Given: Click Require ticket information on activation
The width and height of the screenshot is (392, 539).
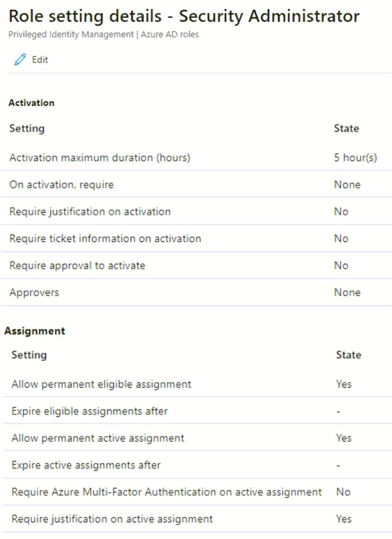Looking at the screenshot, I should (105, 238).
